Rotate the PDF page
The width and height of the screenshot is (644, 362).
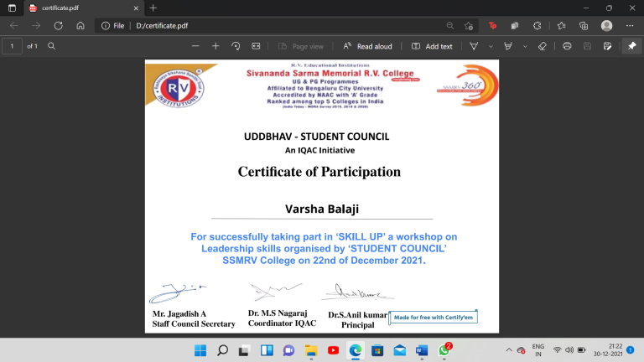pyautogui.click(x=236, y=46)
